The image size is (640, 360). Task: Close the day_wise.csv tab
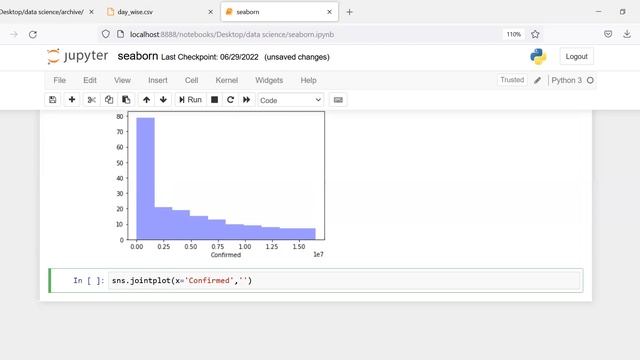211,12
